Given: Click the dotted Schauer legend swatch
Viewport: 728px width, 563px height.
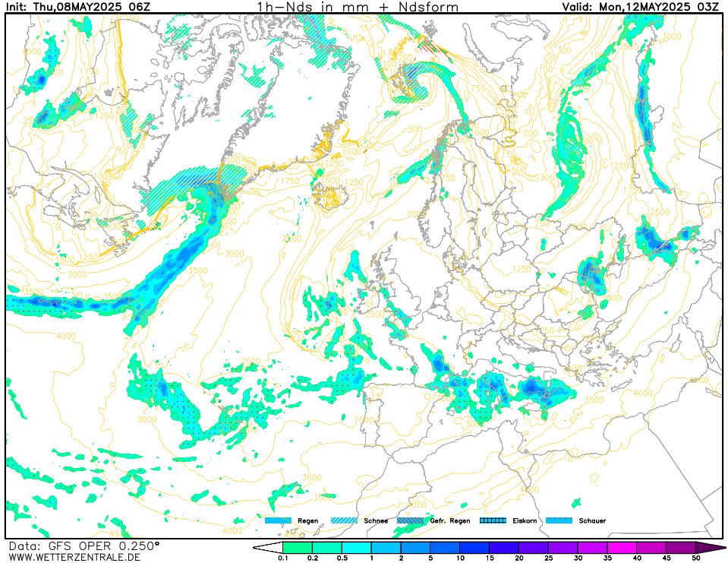Looking at the screenshot, I should click(x=559, y=520).
